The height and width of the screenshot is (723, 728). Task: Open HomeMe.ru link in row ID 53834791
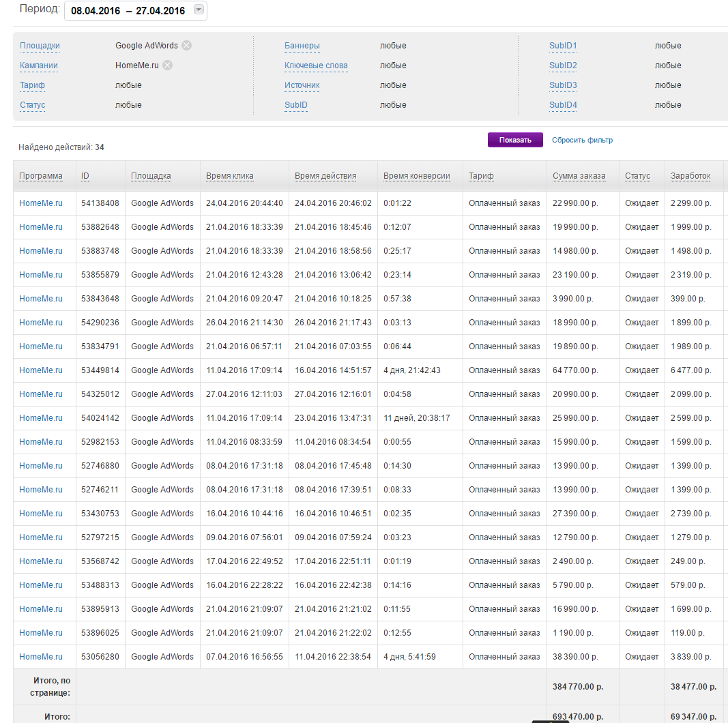tap(41, 346)
